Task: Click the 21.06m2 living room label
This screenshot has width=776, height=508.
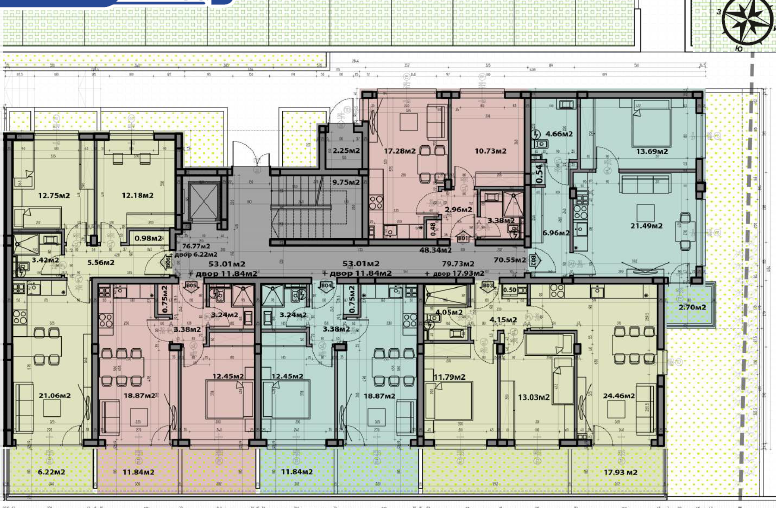Action: tap(52, 396)
